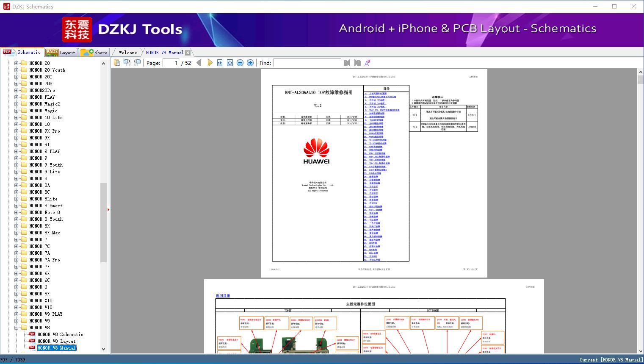Close the HONOR V8 Manual tab
Image resolution: width=644 pixels, height=364 pixels.
point(188,53)
